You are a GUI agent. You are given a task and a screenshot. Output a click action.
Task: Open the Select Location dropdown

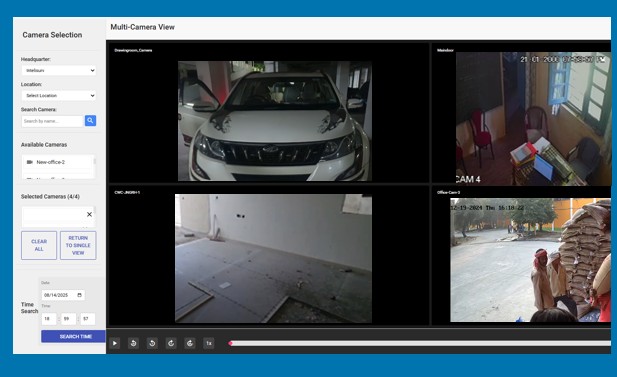[x=59, y=96]
